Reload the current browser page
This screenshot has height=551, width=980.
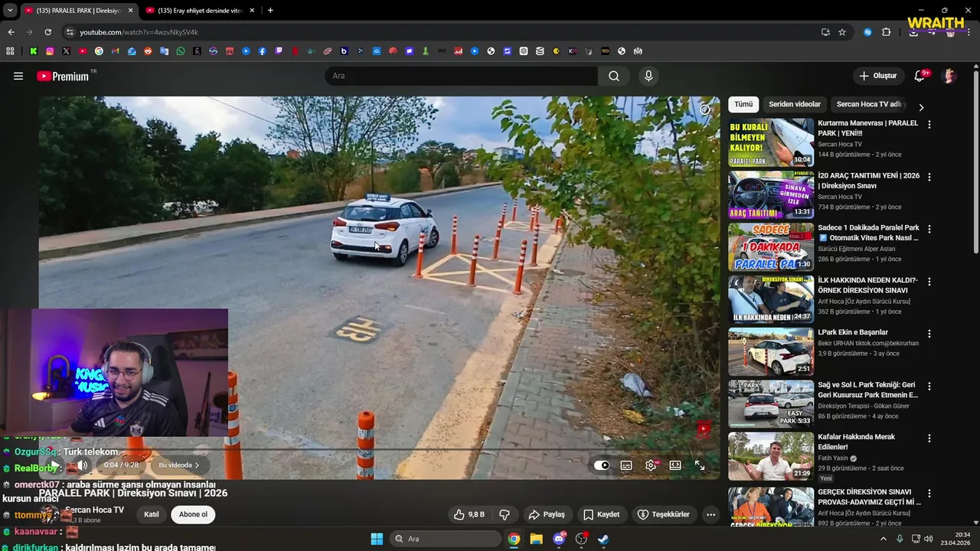tap(47, 32)
